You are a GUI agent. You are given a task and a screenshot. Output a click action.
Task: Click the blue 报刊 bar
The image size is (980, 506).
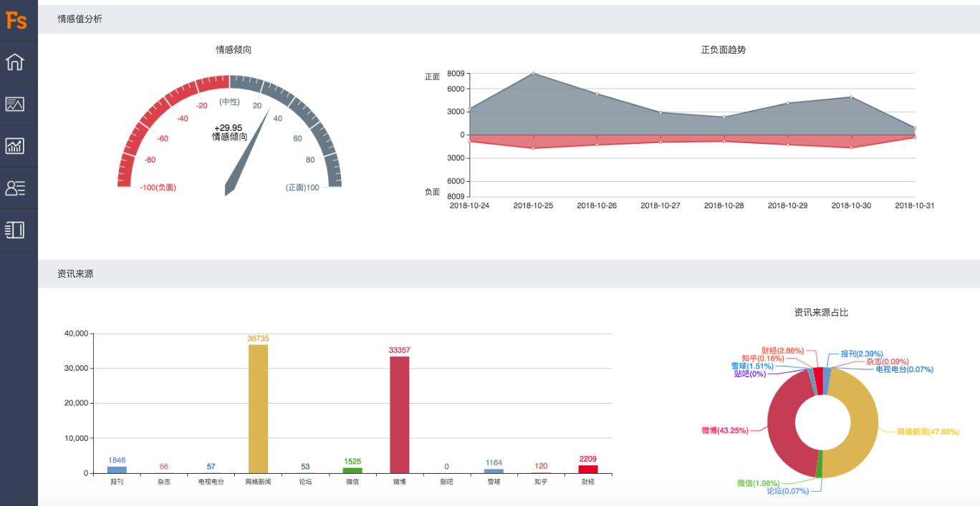117,469
